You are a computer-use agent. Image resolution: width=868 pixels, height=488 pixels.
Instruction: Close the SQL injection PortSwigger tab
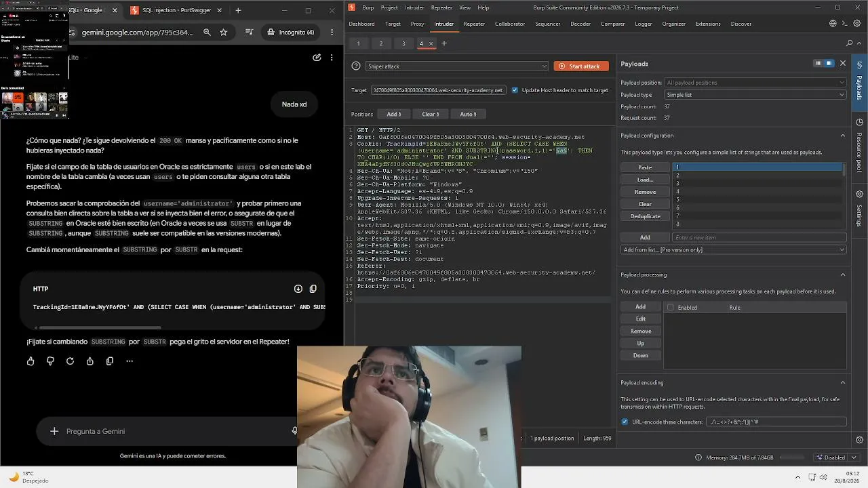[218, 10]
